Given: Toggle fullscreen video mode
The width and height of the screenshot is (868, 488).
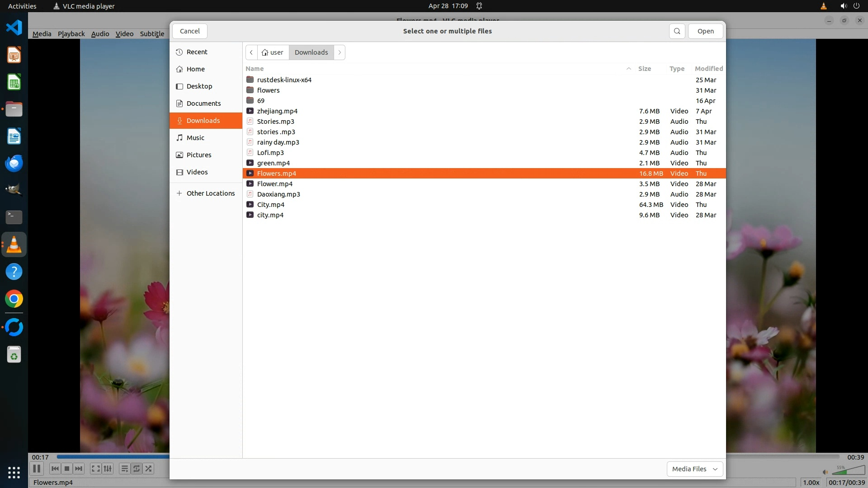Looking at the screenshot, I should [95, 469].
